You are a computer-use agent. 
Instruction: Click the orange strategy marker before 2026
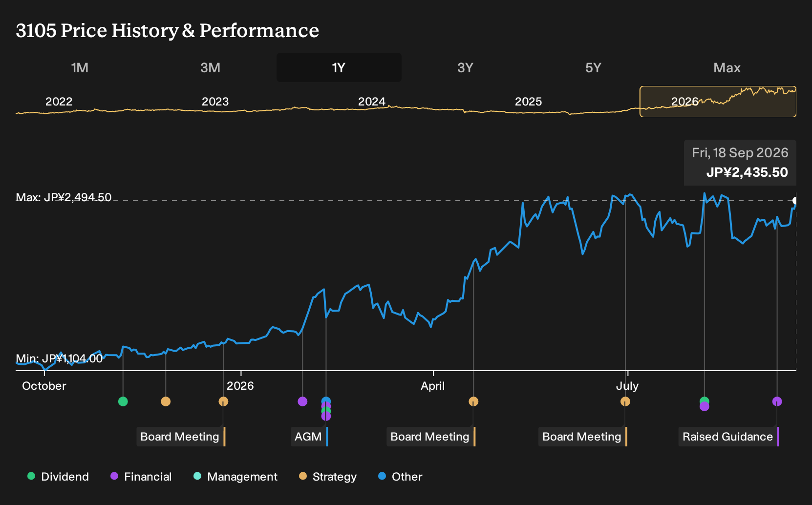point(223,401)
